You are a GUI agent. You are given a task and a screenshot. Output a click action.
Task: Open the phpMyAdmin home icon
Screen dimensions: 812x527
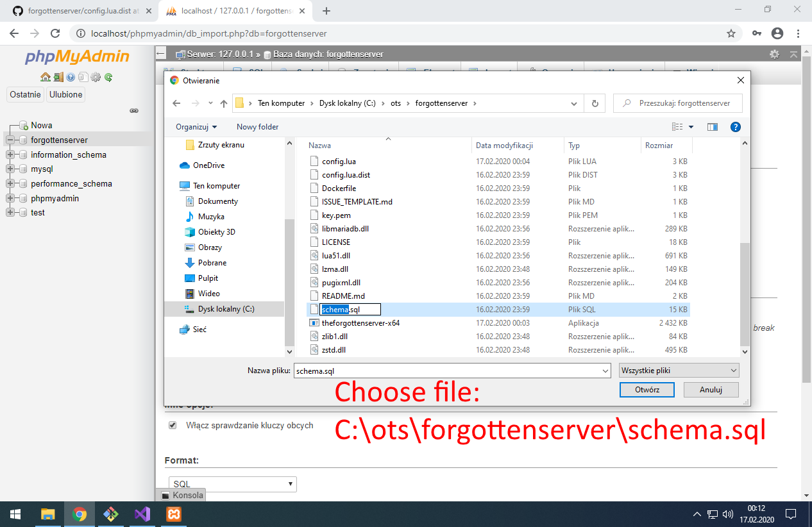click(x=46, y=77)
